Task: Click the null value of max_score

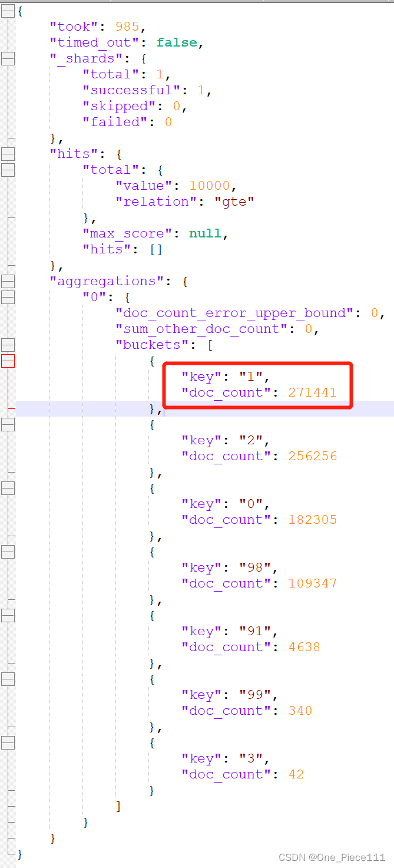Action: (205, 233)
